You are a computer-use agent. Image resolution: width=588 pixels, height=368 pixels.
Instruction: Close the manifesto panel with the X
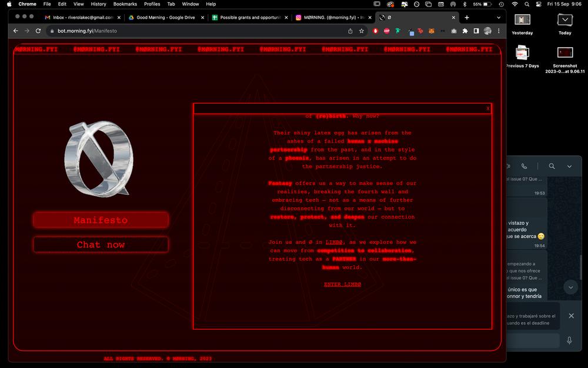(x=488, y=108)
